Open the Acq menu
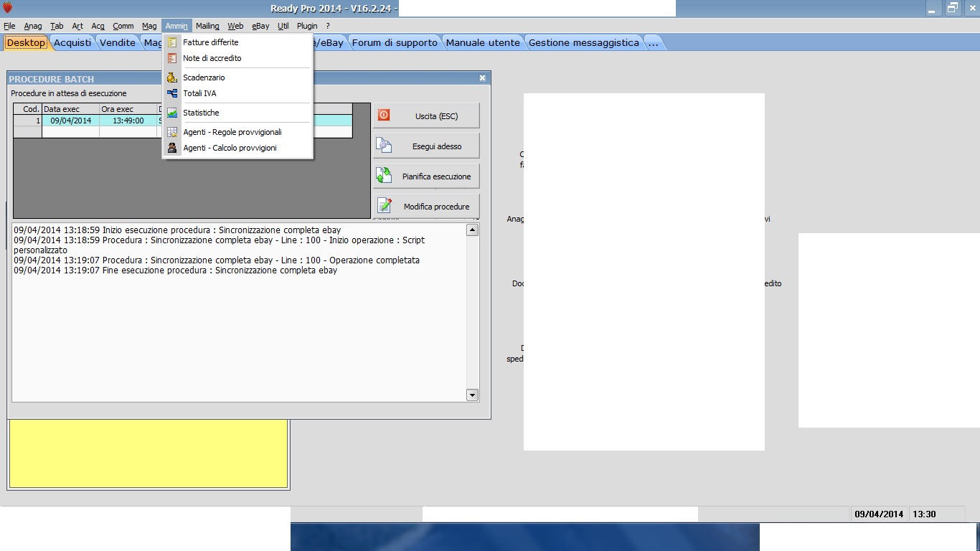980x551 pixels. pyautogui.click(x=98, y=26)
